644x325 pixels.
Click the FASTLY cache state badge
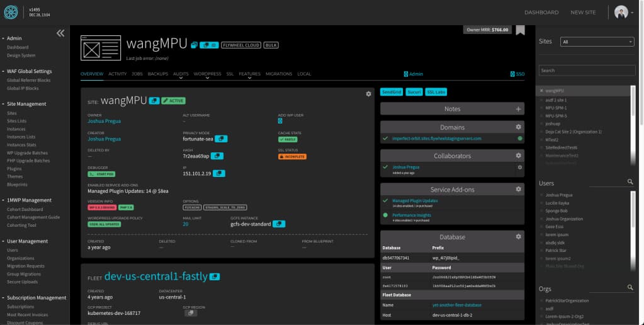tap(288, 139)
